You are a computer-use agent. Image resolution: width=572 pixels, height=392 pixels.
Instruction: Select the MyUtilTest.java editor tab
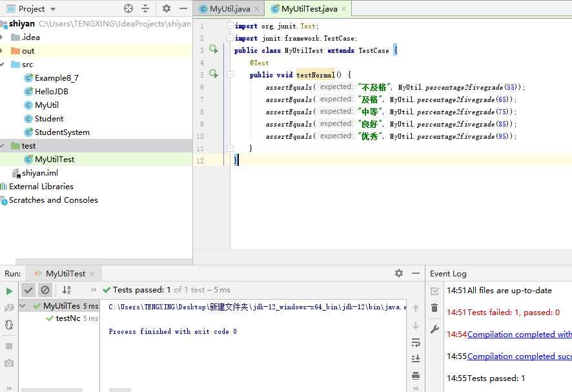coord(309,9)
